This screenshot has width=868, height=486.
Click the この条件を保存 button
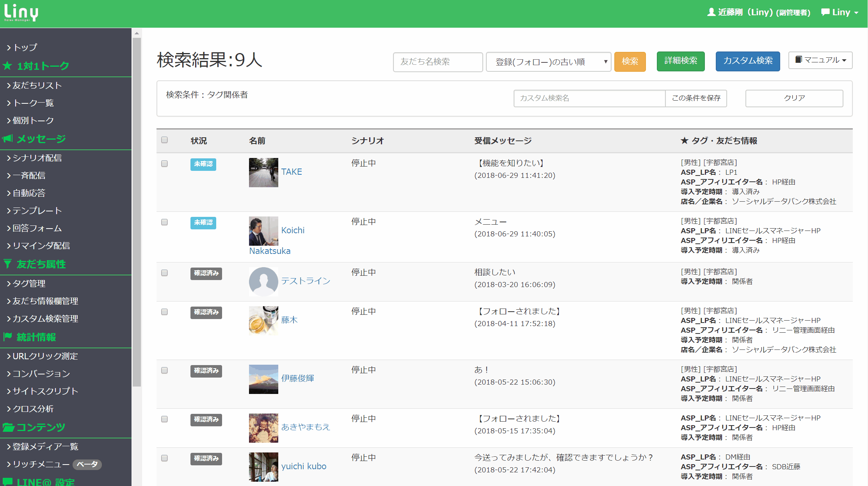pyautogui.click(x=696, y=98)
